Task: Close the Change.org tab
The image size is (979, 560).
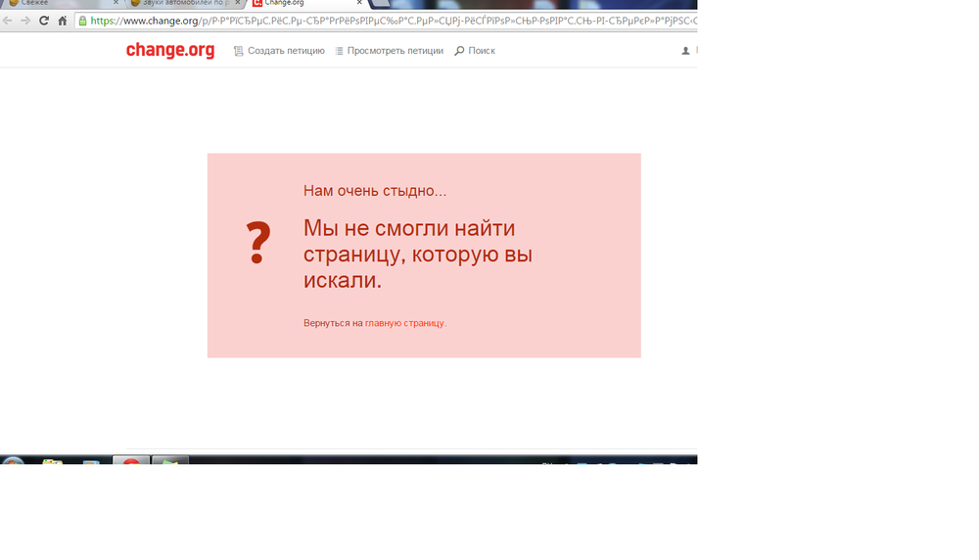Action: [359, 4]
